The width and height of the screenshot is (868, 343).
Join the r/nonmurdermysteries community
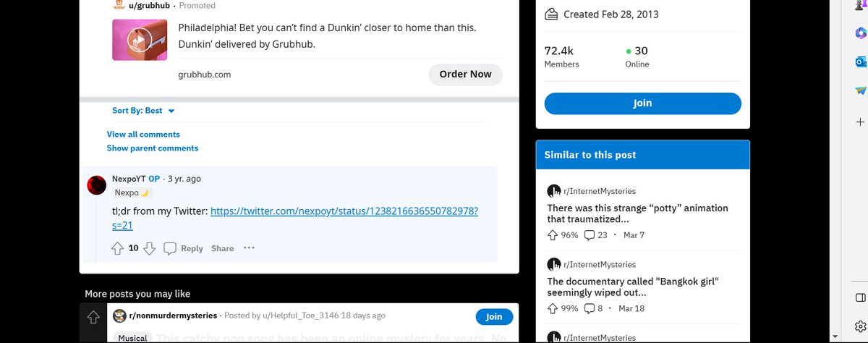point(494,317)
